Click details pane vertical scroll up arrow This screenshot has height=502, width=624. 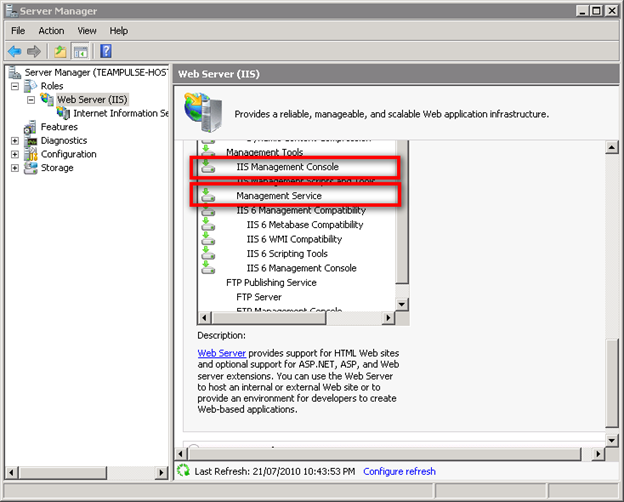(612, 147)
